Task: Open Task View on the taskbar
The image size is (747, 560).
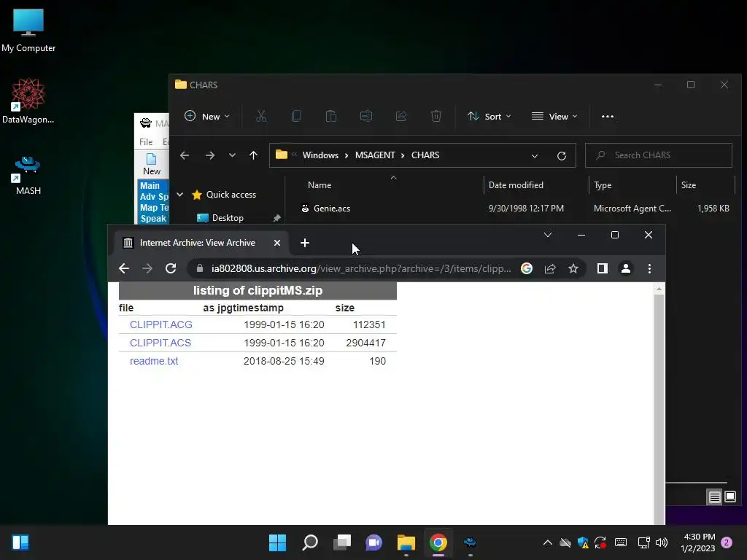Action: 342,542
